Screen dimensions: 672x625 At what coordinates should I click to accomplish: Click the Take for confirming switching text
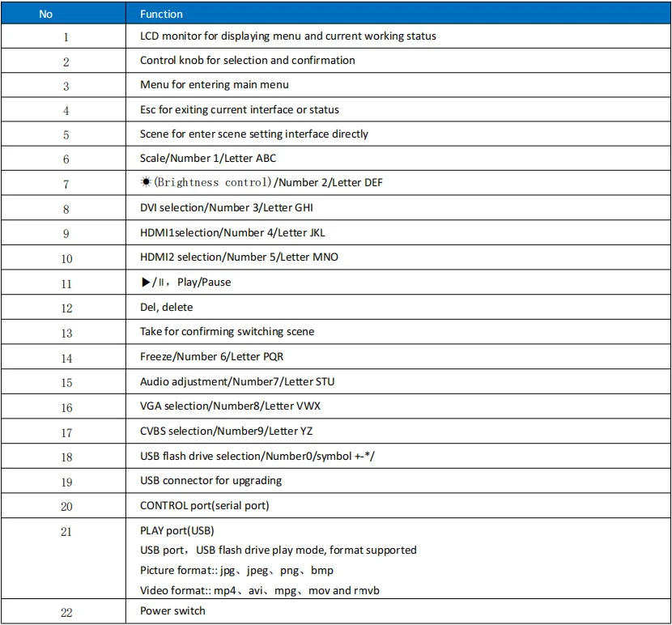click(227, 332)
